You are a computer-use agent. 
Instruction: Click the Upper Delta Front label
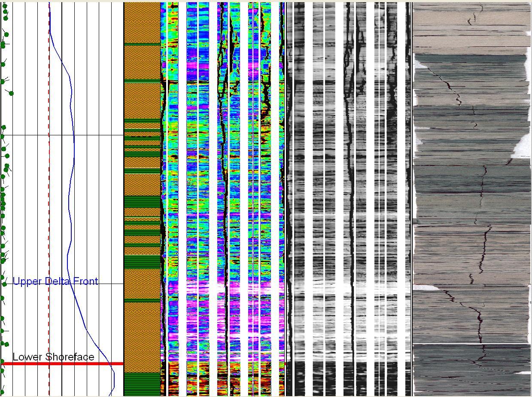pos(55,281)
